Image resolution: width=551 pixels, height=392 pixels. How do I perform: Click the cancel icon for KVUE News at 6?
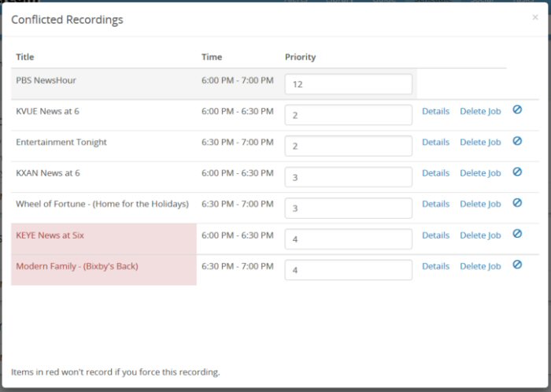point(517,110)
